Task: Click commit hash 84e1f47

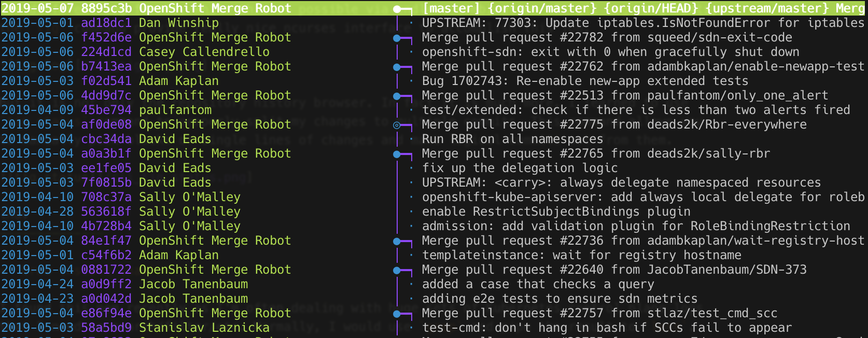Action: tap(106, 241)
